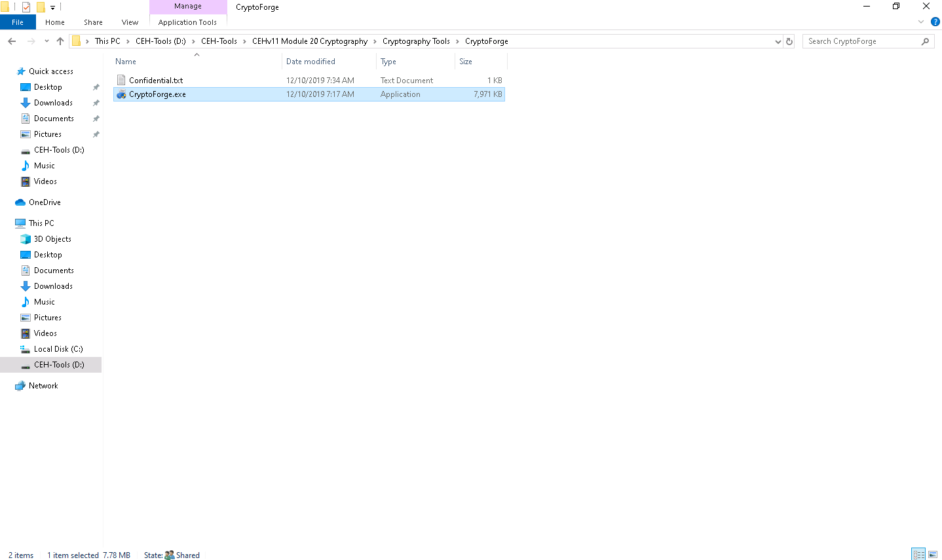Click the Properties quick access toolbar icon
This screenshot has width=942, height=560.
(x=26, y=7)
